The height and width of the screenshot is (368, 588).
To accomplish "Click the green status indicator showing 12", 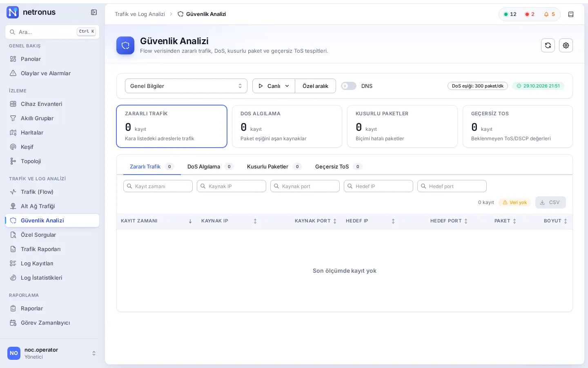I will [510, 14].
